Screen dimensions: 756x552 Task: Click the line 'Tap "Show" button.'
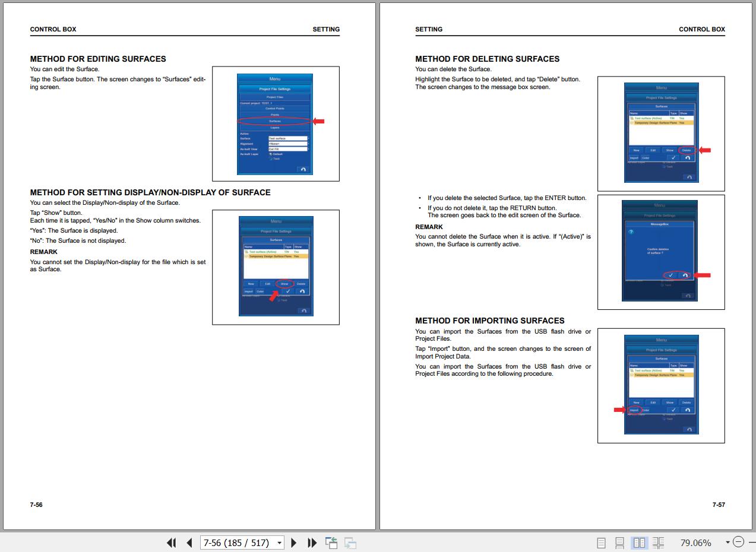click(x=56, y=212)
